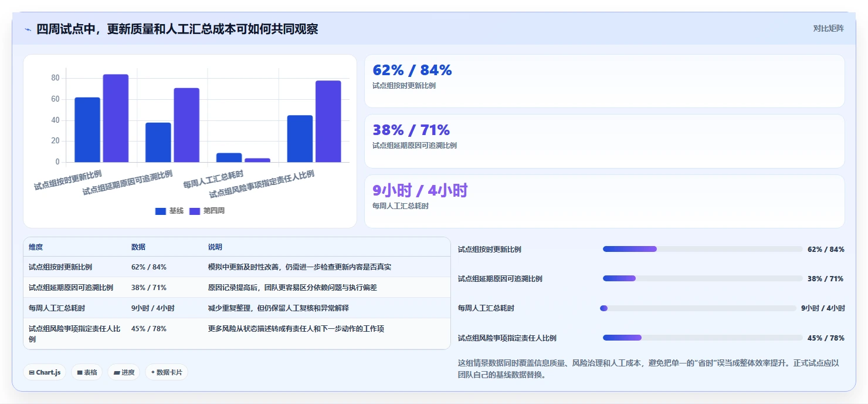
Task: Click the 第四周 bar for 试点组延期原因可追溯比例
Action: pos(187,125)
